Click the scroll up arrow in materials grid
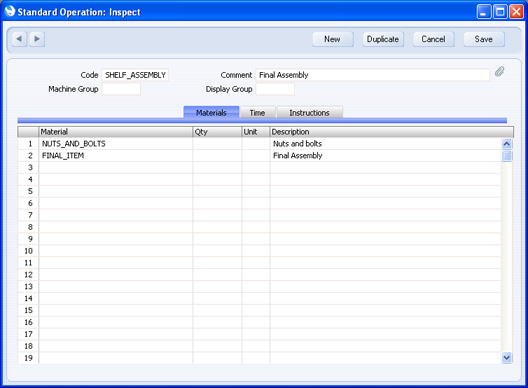 pos(506,144)
